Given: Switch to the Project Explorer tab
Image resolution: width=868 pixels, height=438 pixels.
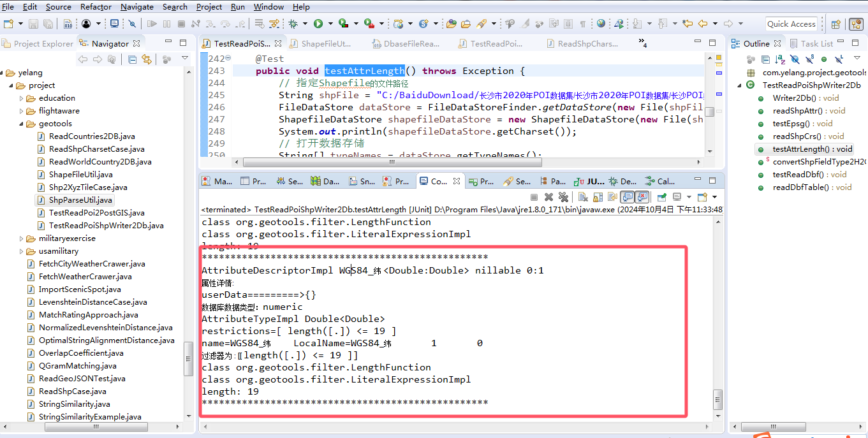Looking at the screenshot, I should pyautogui.click(x=38, y=43).
